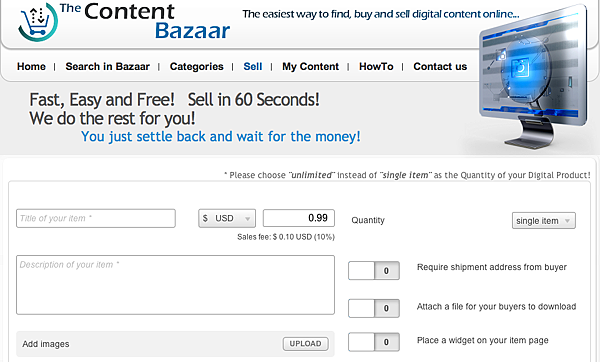This screenshot has width=600, height=362.
Task: Click the UPLOAD images button
Action: click(305, 344)
